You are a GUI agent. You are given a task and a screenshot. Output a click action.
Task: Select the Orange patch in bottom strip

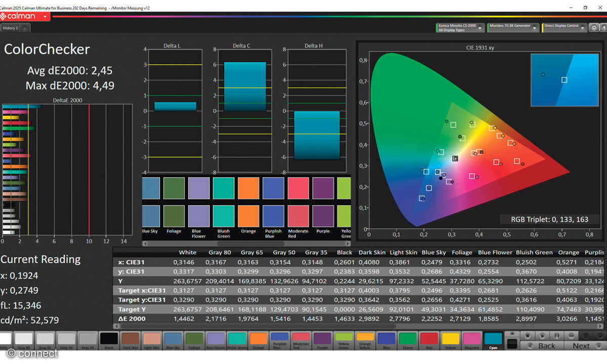[x=258, y=340]
